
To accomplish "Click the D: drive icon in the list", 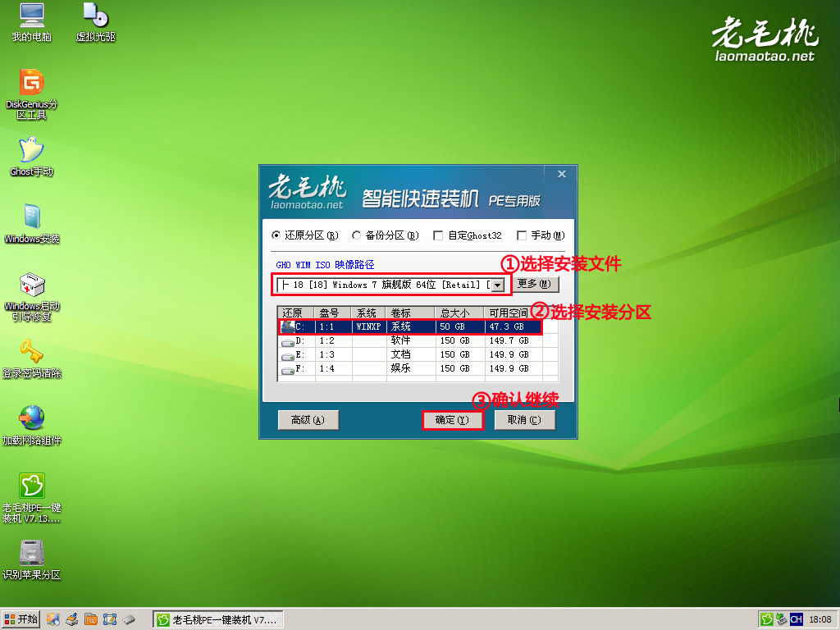I will [x=288, y=342].
